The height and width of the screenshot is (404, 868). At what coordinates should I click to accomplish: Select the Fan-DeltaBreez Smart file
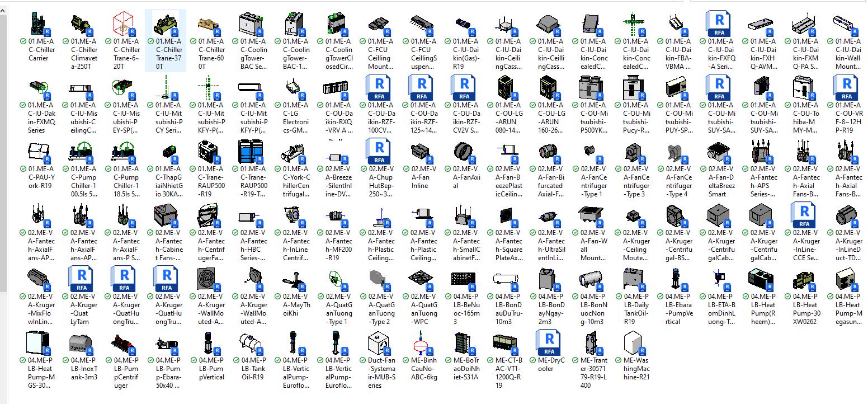pos(718,152)
